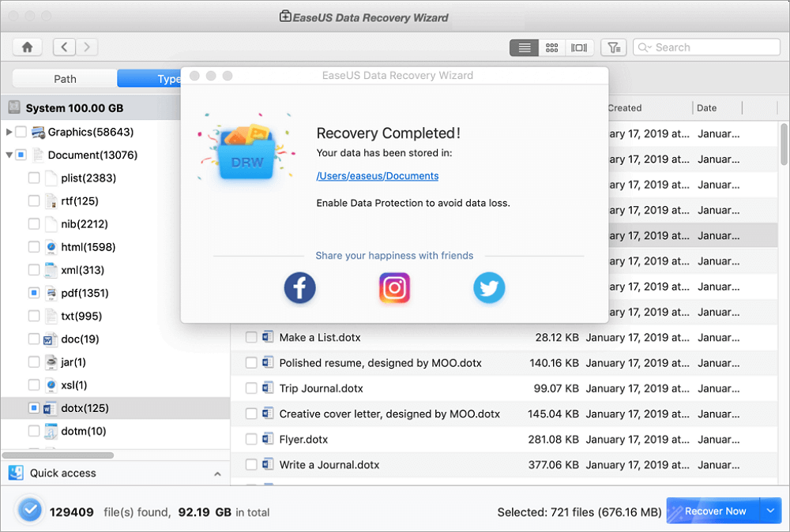
Task: Open the filter funnel icon
Action: tap(613, 48)
